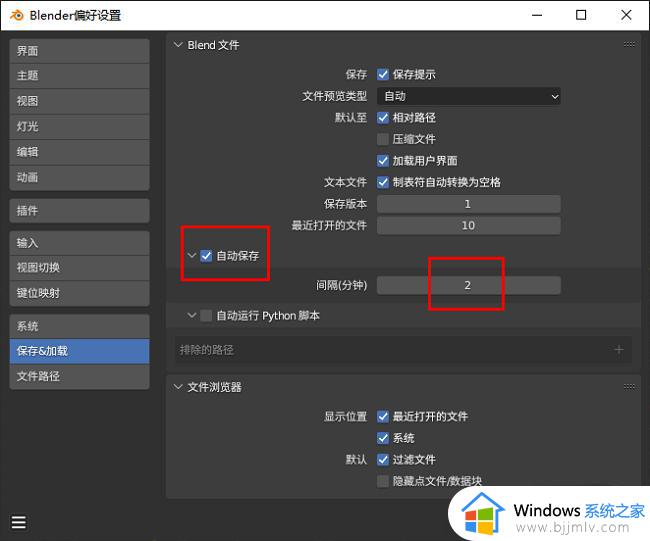Click the 保存版本 value field
The image size is (650, 541).
point(468,204)
